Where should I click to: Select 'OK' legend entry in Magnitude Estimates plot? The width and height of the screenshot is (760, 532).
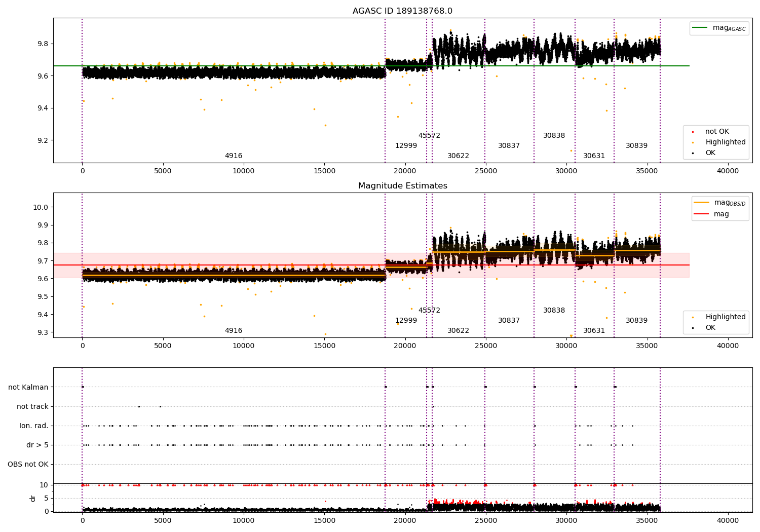[x=710, y=328]
